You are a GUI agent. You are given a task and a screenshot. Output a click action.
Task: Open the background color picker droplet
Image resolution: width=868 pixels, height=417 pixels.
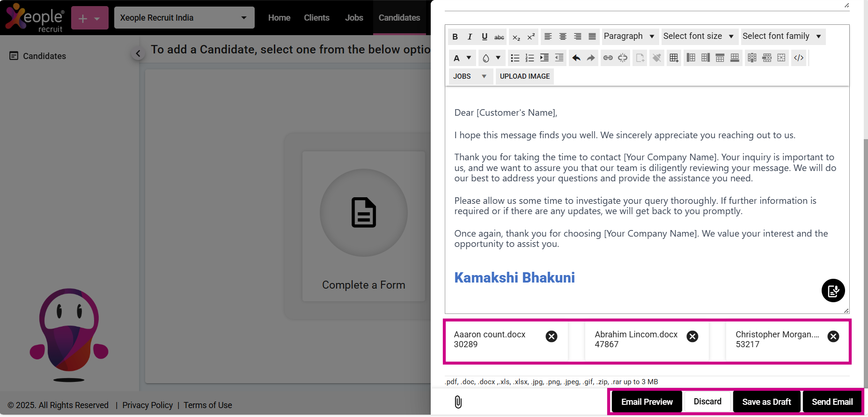point(486,58)
